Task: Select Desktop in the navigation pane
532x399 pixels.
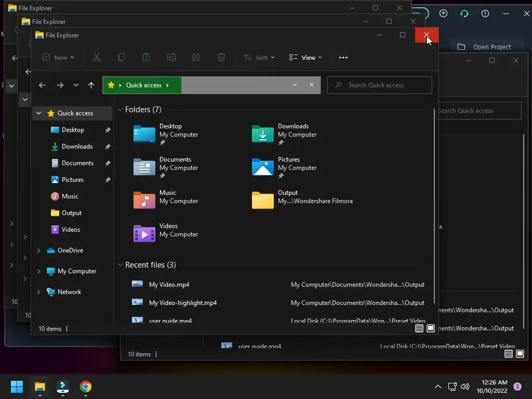Action: (x=73, y=129)
